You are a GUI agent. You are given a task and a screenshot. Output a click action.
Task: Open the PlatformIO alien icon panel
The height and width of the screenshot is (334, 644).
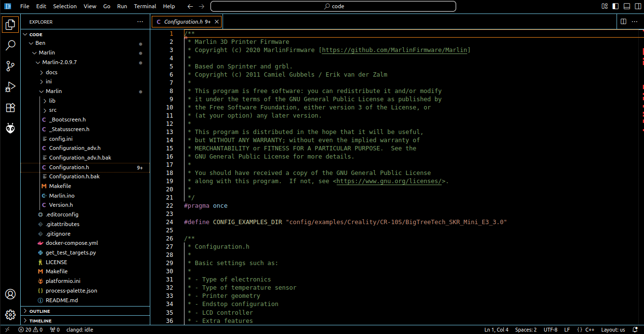click(x=10, y=128)
